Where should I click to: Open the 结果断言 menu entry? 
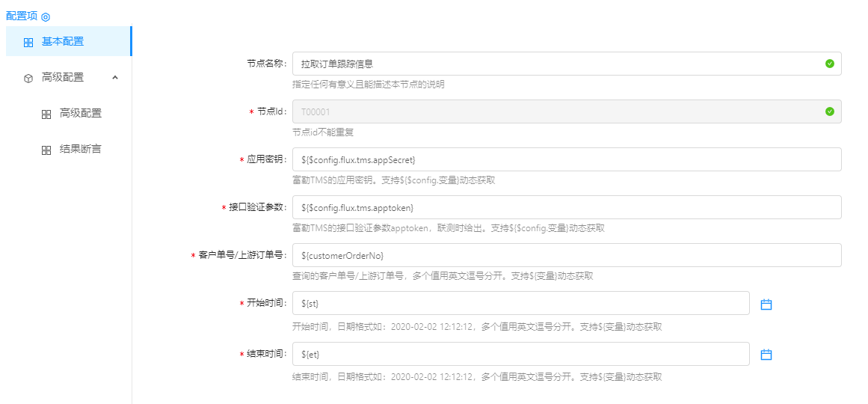tap(80, 150)
